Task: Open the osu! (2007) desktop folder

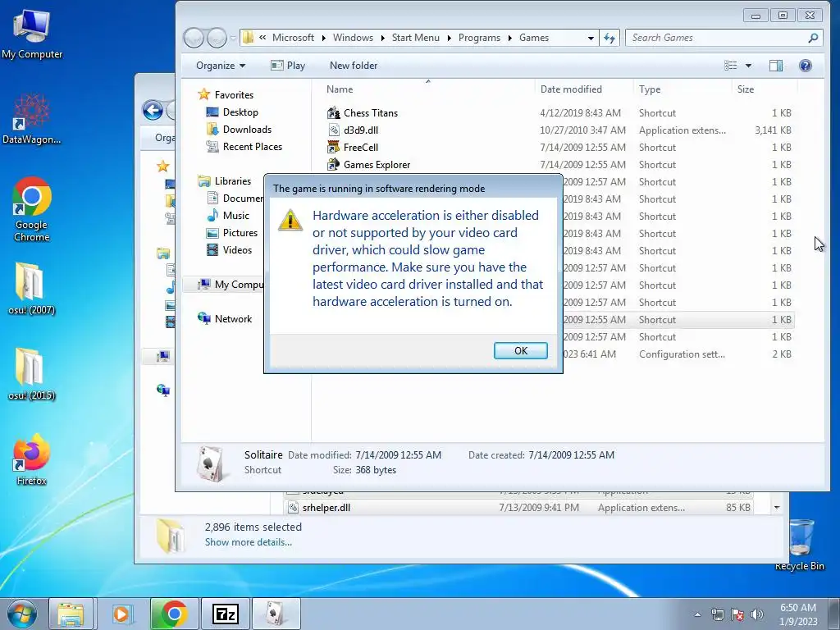Action: [x=32, y=289]
